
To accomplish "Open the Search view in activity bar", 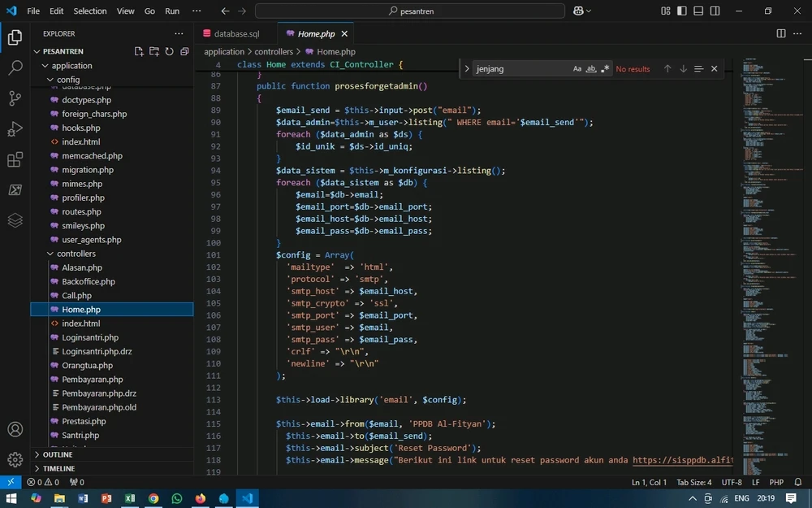I will pos(15,68).
